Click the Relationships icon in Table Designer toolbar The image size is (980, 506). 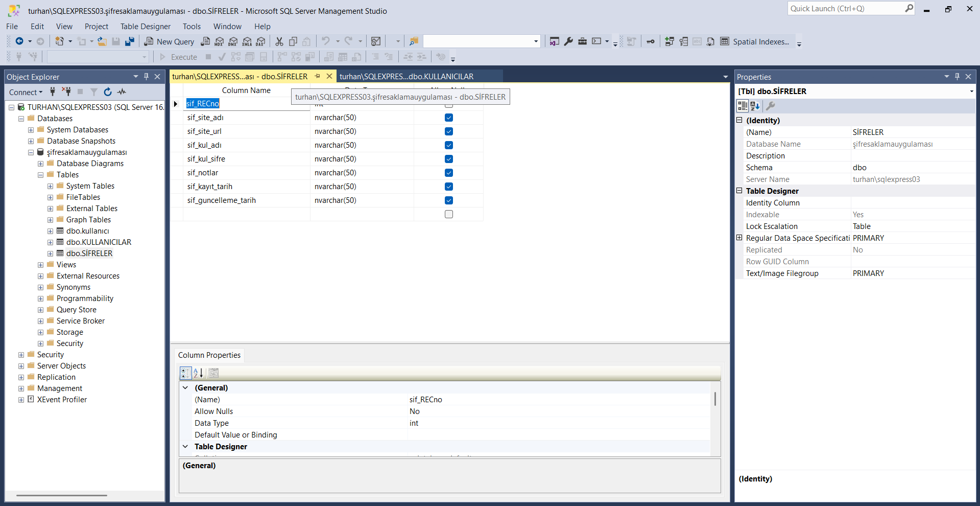(670, 41)
